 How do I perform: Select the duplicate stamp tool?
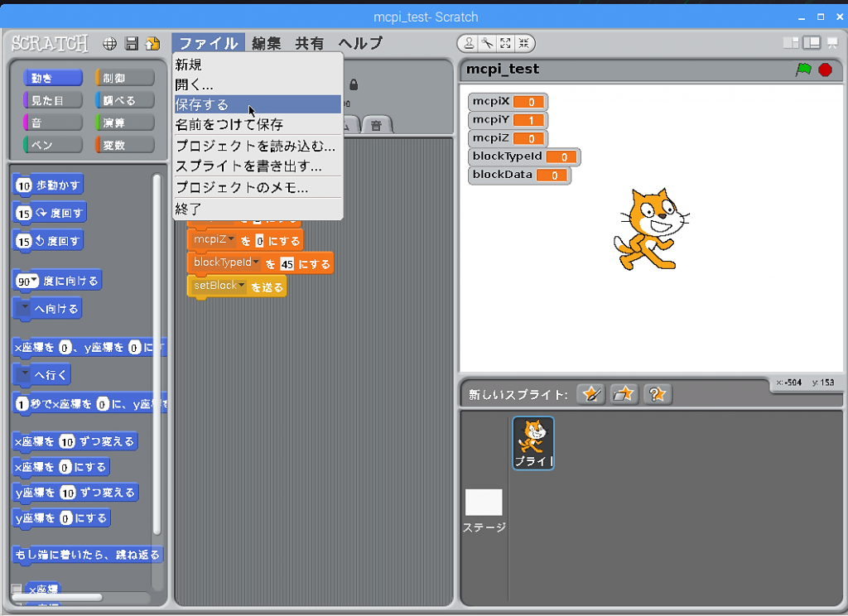pos(469,43)
